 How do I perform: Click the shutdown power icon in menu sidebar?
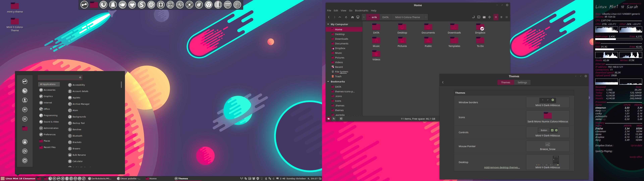(25, 161)
